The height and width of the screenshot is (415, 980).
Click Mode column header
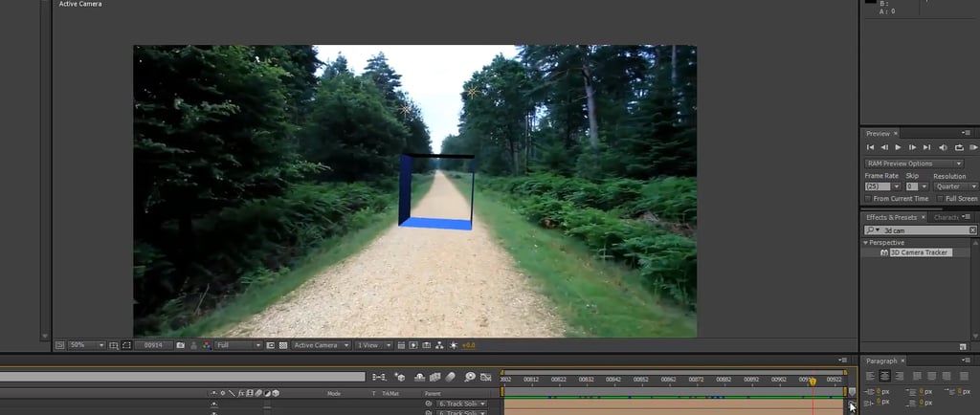coord(334,394)
